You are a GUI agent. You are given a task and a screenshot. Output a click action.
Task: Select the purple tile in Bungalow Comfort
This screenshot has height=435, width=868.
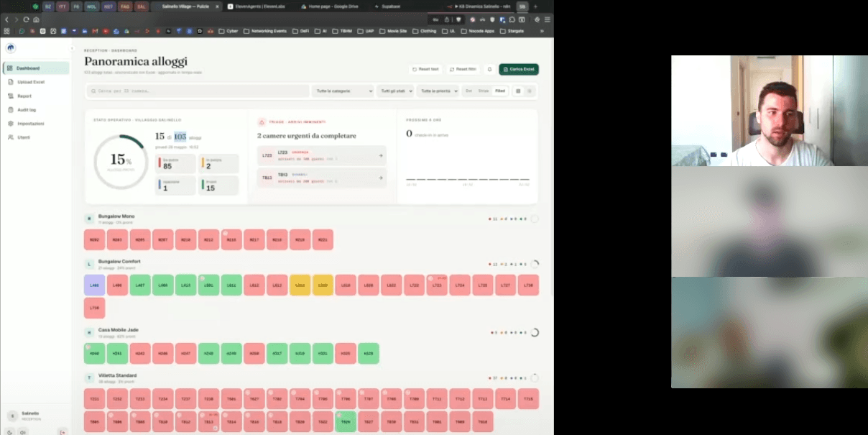94,285
